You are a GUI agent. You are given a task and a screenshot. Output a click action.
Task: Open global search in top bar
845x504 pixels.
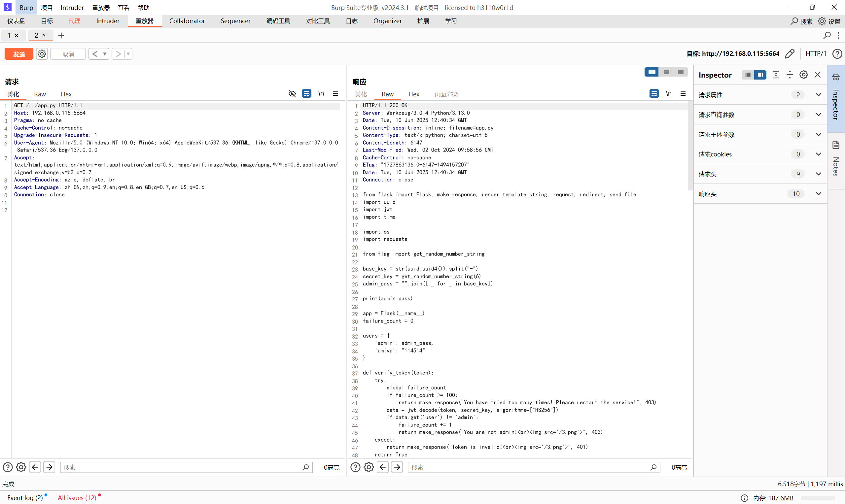tap(801, 21)
